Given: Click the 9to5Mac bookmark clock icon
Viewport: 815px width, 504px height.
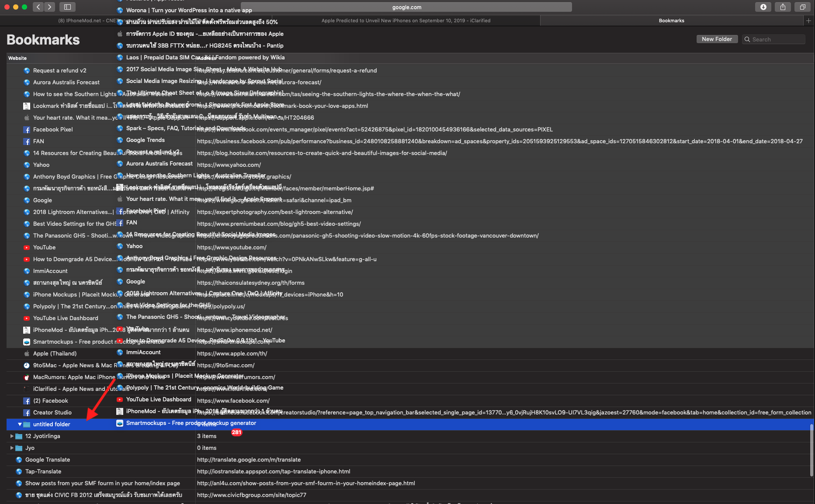Looking at the screenshot, I should [27, 365].
